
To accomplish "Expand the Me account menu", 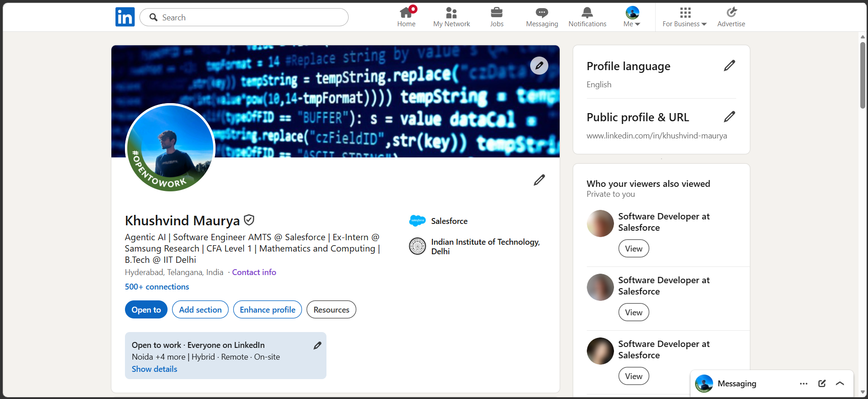I will point(632,17).
